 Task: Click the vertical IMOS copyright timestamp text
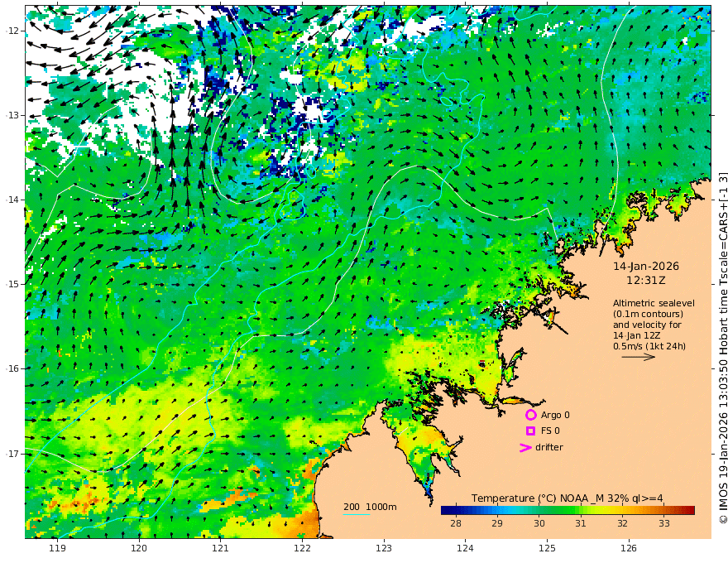pos(722,349)
